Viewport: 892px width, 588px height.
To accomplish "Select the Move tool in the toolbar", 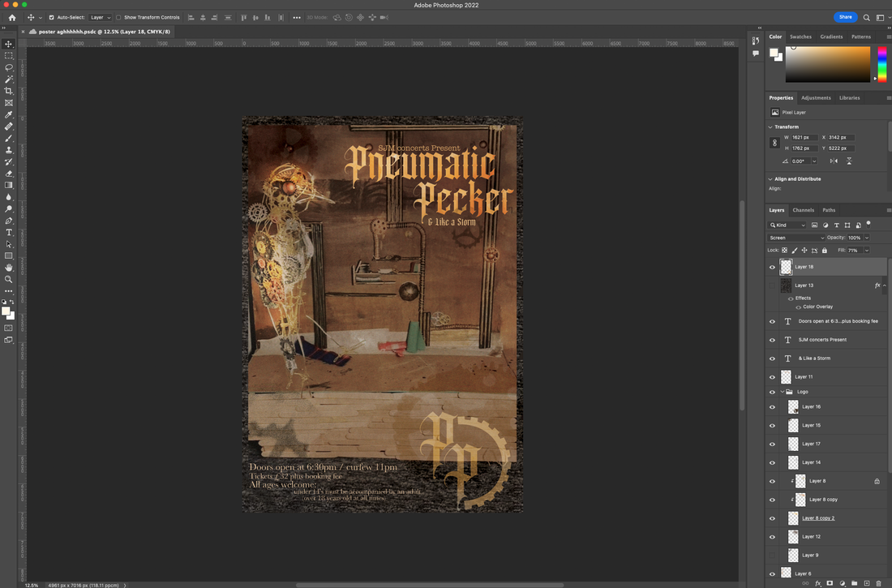I will [x=9, y=44].
